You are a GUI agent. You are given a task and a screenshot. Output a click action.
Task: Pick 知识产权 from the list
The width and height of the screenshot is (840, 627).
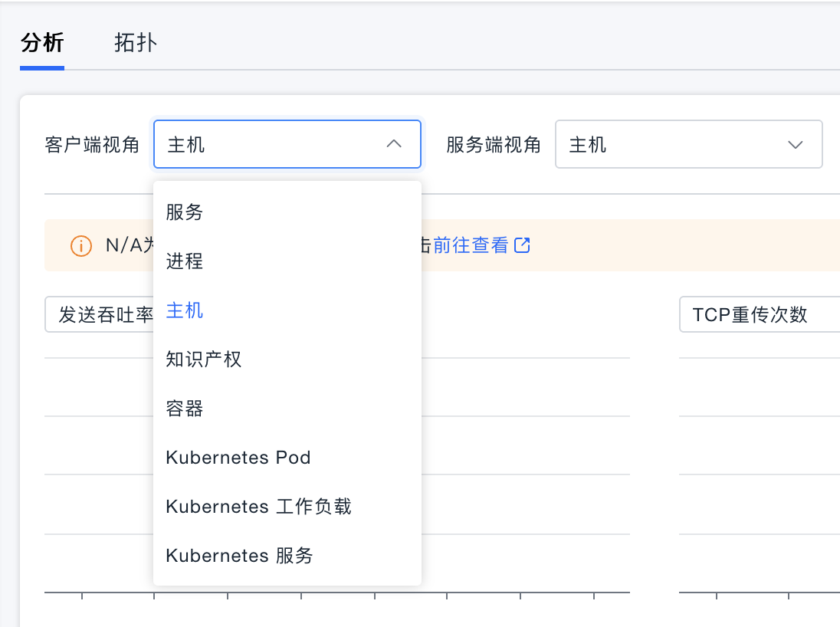[x=204, y=359]
